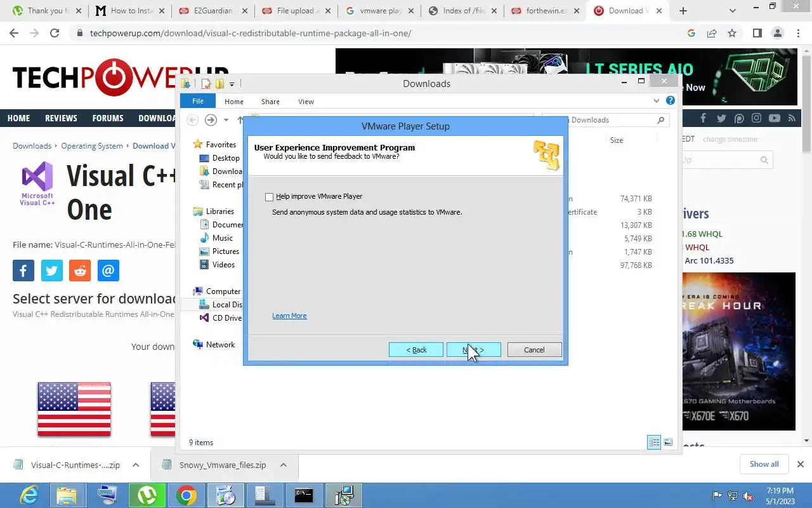
Task: Click Next in the VMware Player Setup dialog
Action: [473, 350]
